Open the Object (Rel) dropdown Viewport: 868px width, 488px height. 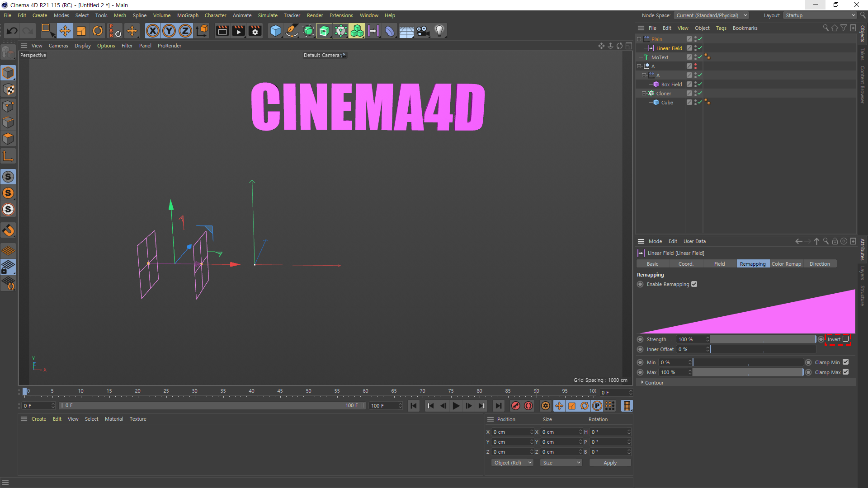point(512,463)
